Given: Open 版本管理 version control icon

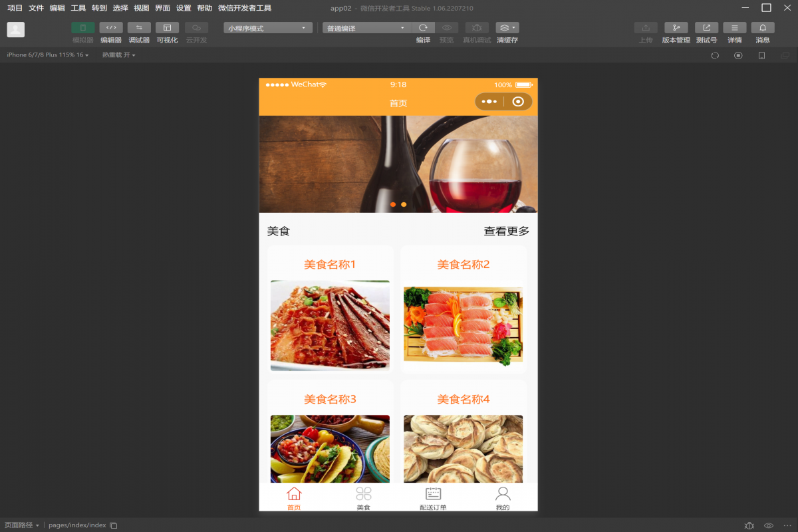Looking at the screenshot, I should tap(676, 28).
